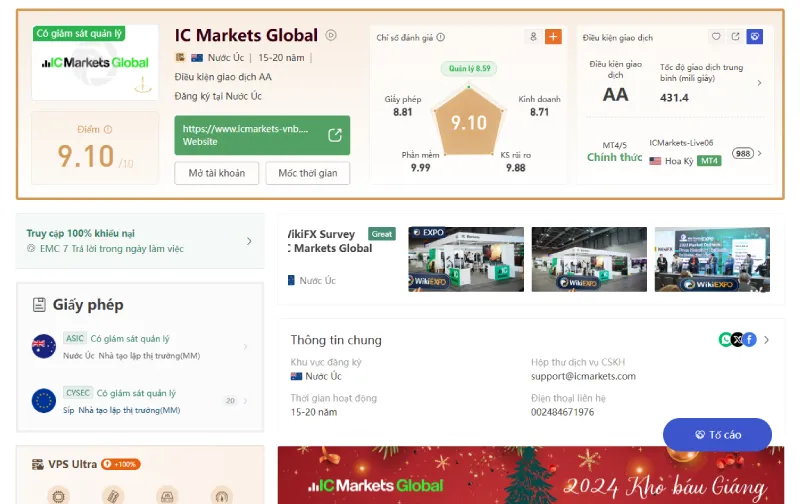Click the Có giám sát quản lý green tag
Viewport: 800px width, 504px height.
(x=79, y=33)
